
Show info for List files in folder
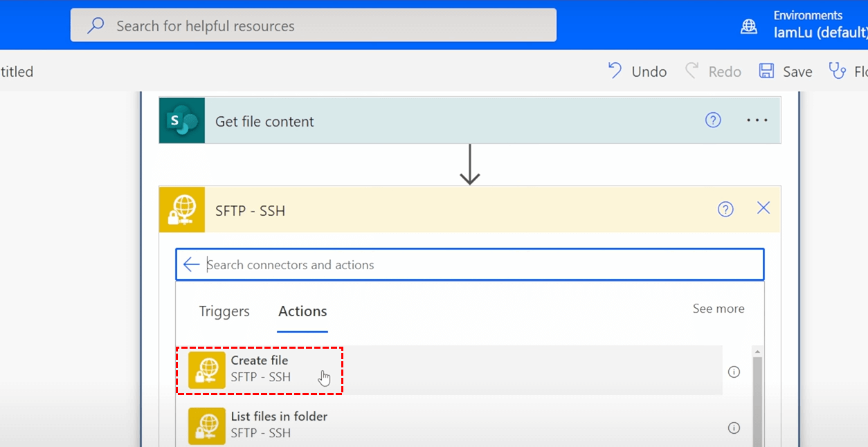pos(734,428)
